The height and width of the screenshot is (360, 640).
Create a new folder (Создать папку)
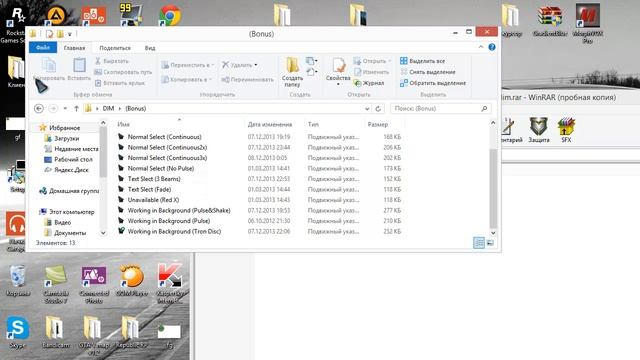pyautogui.click(x=292, y=72)
